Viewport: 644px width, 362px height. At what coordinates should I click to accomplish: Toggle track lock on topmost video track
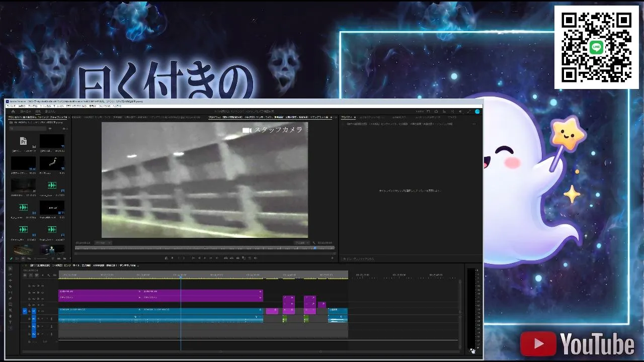[29, 286]
